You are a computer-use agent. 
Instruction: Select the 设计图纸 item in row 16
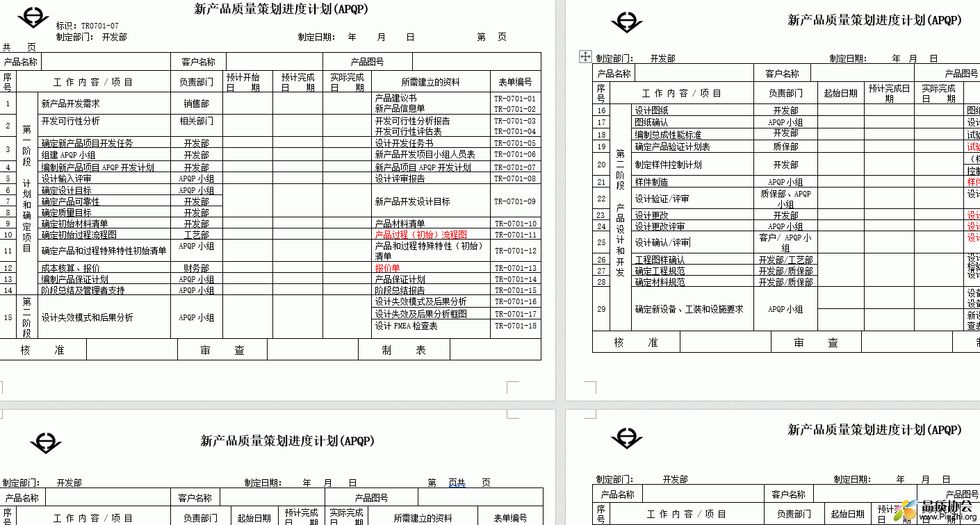651,110
